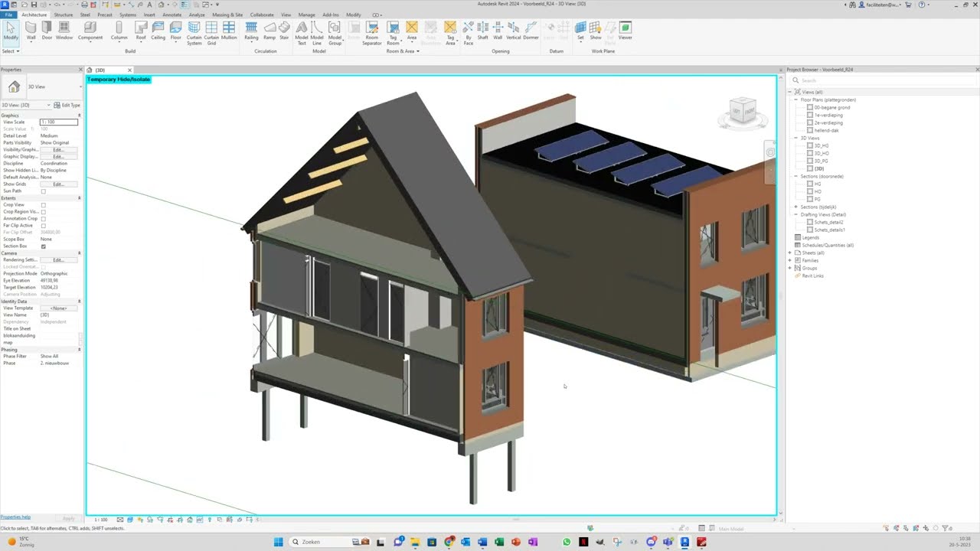Viewport: 980px width, 551px height.
Task: Switch to the Collaborate tab
Action: tap(262, 15)
